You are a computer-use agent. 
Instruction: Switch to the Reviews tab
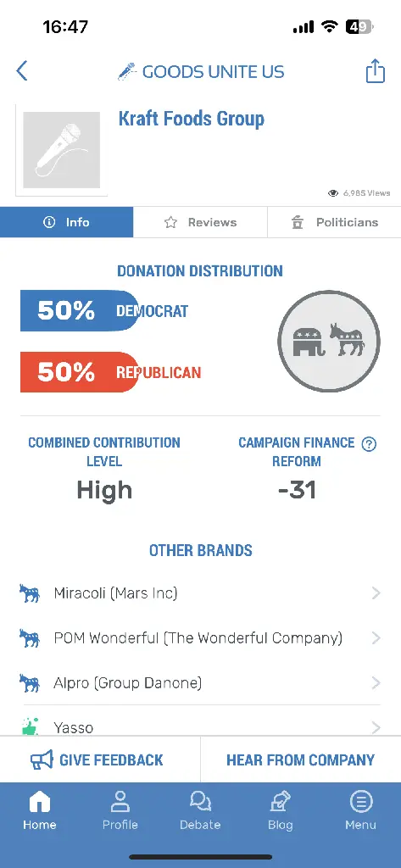200,223
